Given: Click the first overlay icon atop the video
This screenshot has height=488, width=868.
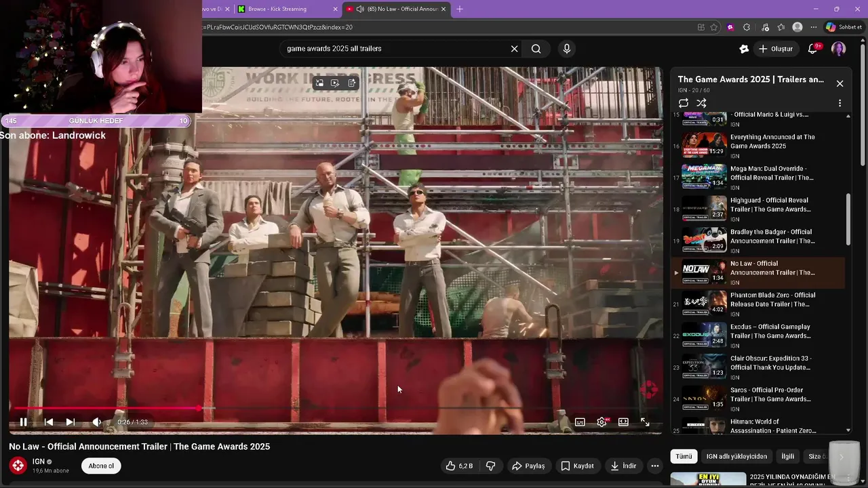Looking at the screenshot, I should 319,83.
